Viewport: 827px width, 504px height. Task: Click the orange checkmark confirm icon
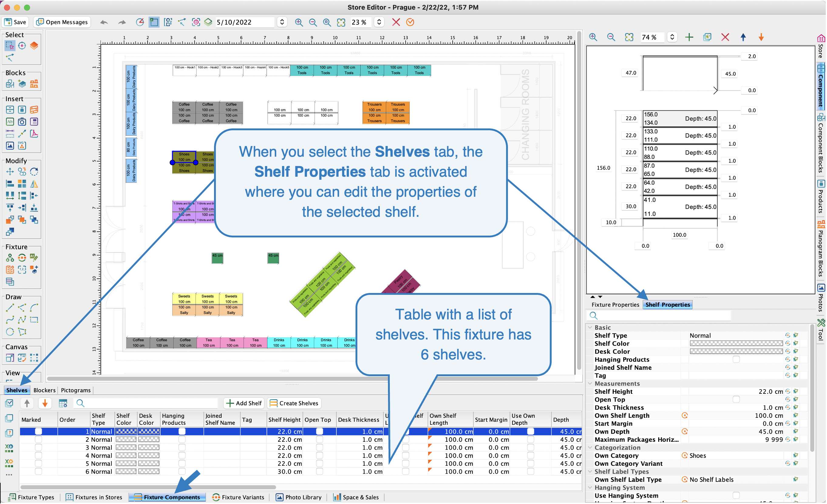pyautogui.click(x=410, y=22)
